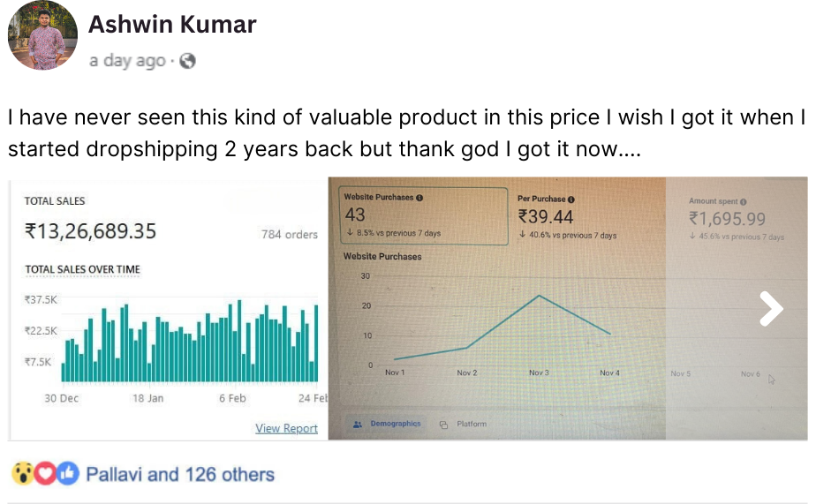Screen dimensions: 816x504
Task: Click next image arrow chevron
Action: [771, 309]
